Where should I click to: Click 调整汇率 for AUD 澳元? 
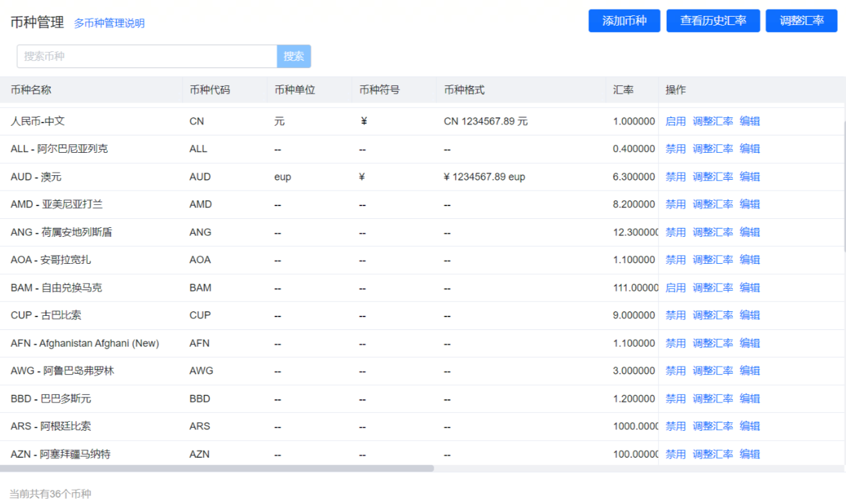click(713, 177)
